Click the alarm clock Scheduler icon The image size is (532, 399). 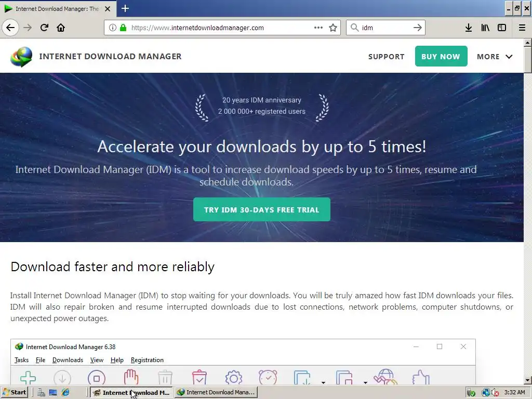point(268,377)
